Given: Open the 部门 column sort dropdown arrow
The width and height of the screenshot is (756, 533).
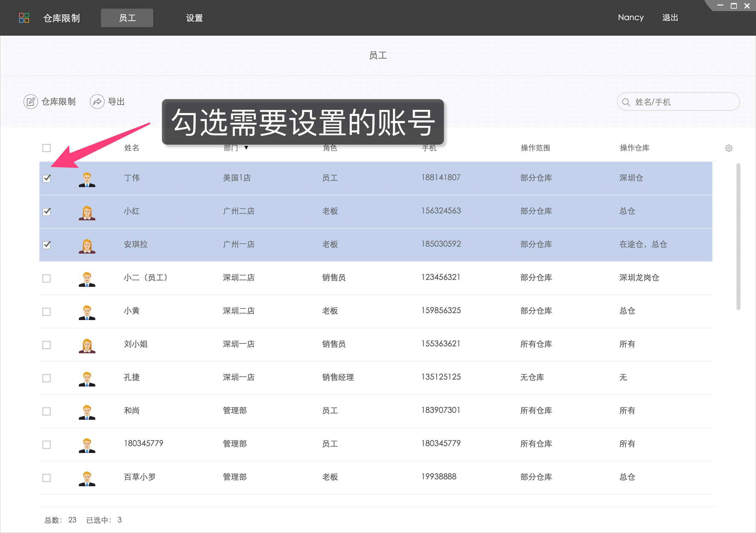Looking at the screenshot, I should click(x=246, y=148).
